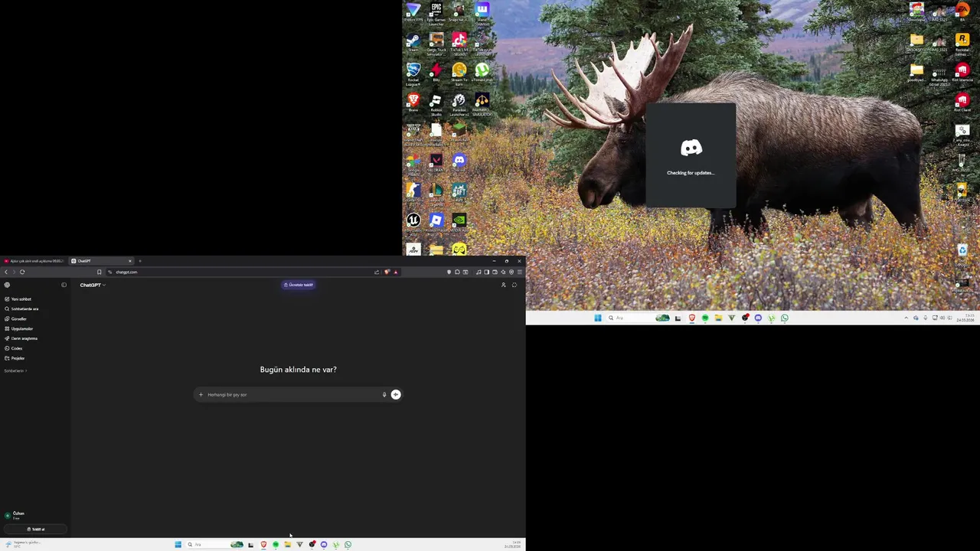
Task: Click the Teklif al button
Action: tap(35, 529)
